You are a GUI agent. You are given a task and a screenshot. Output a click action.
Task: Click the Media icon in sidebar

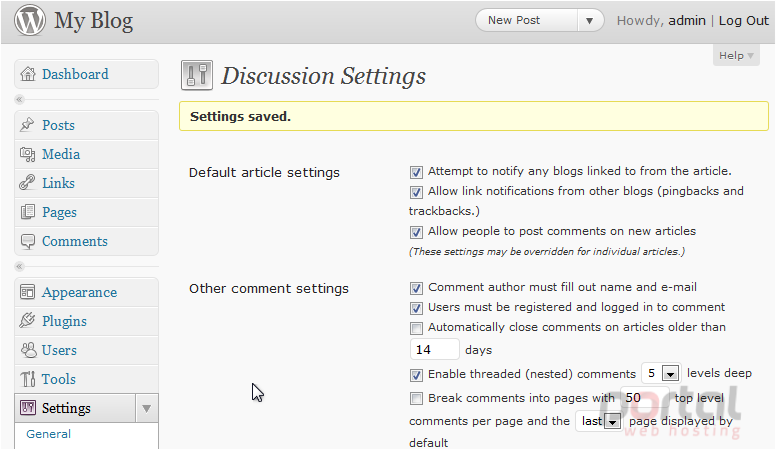click(27, 154)
